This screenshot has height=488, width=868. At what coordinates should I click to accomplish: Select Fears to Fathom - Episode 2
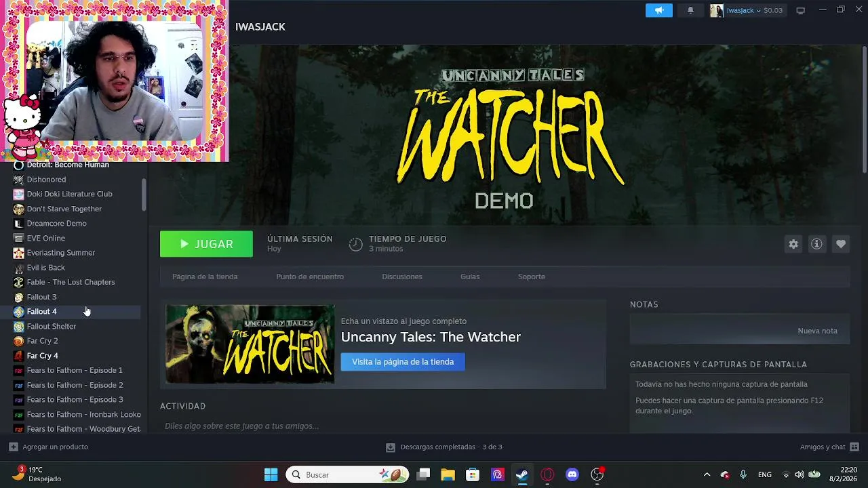[x=75, y=385]
